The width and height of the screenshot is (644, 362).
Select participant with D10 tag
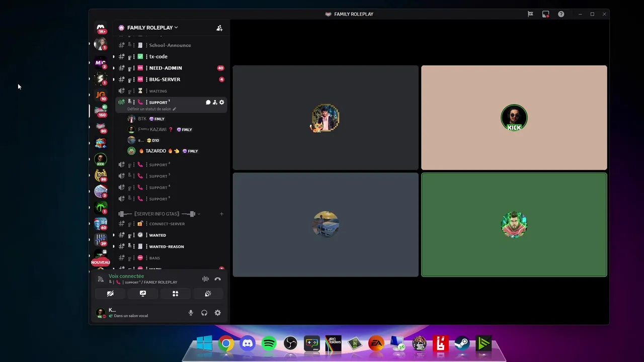tap(176, 140)
